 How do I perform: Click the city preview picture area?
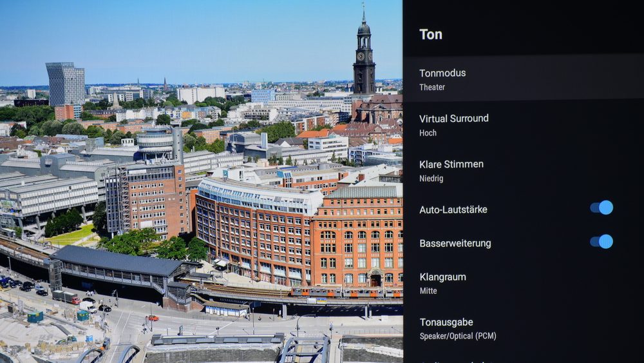coord(201,181)
